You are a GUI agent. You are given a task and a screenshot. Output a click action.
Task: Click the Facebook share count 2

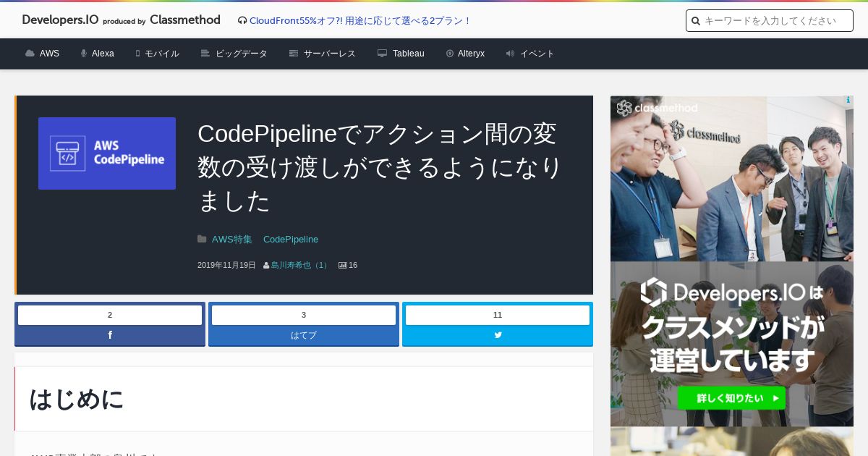(x=110, y=315)
